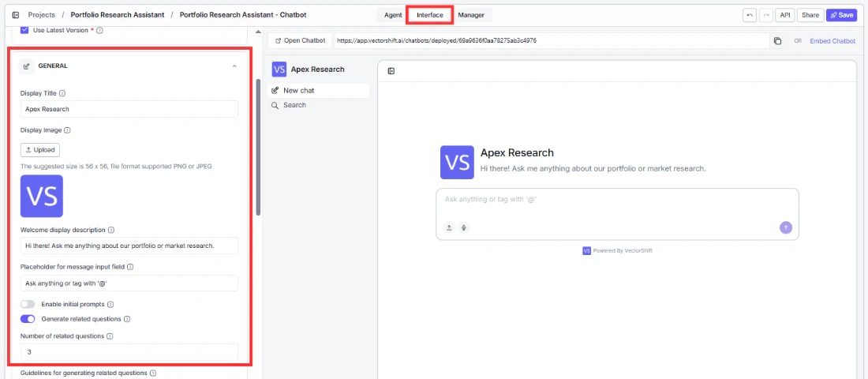Image resolution: width=868 pixels, height=379 pixels.
Task: Click the Welcome display description info icon
Action: coord(110,230)
